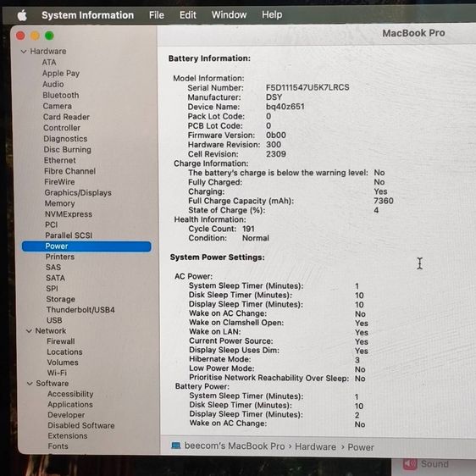Select Diagnostics in the sidebar
Screen dimensions: 476x476
point(65,139)
